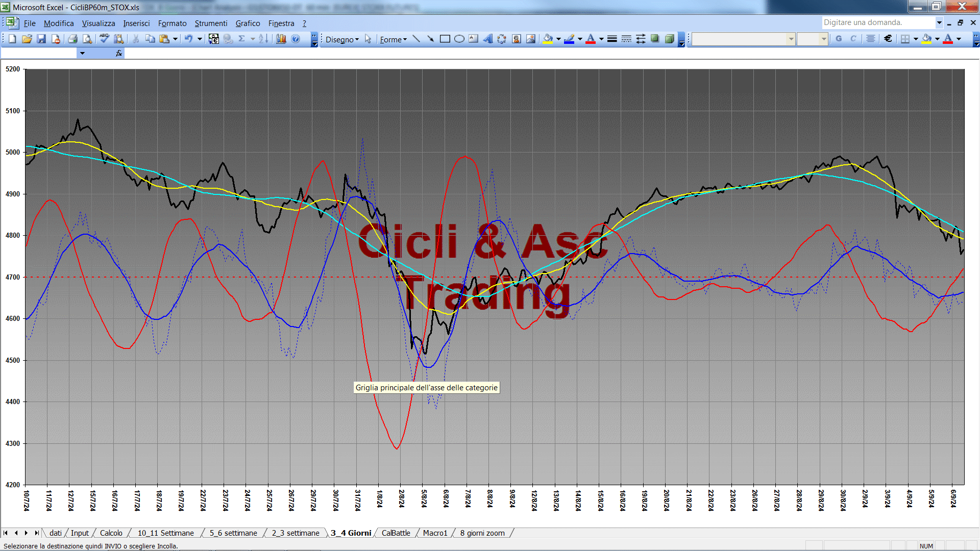Print using the printer icon
Screen dimensions: 980x551
tap(73, 39)
